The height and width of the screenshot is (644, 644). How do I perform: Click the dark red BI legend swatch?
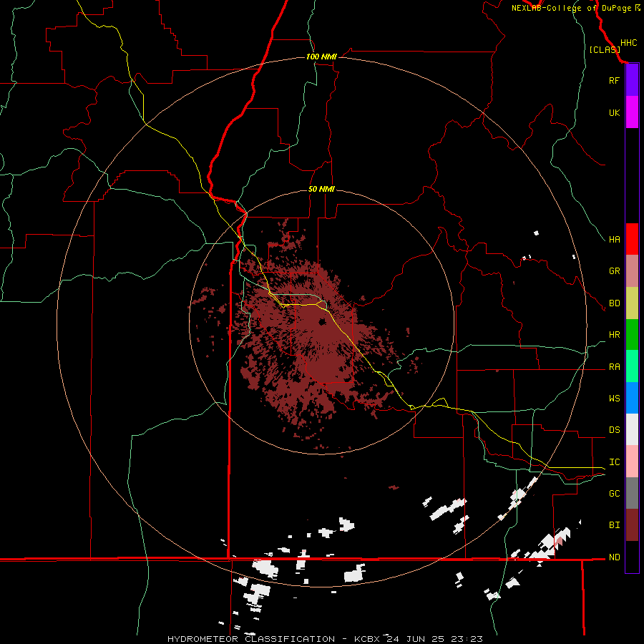[632, 525]
